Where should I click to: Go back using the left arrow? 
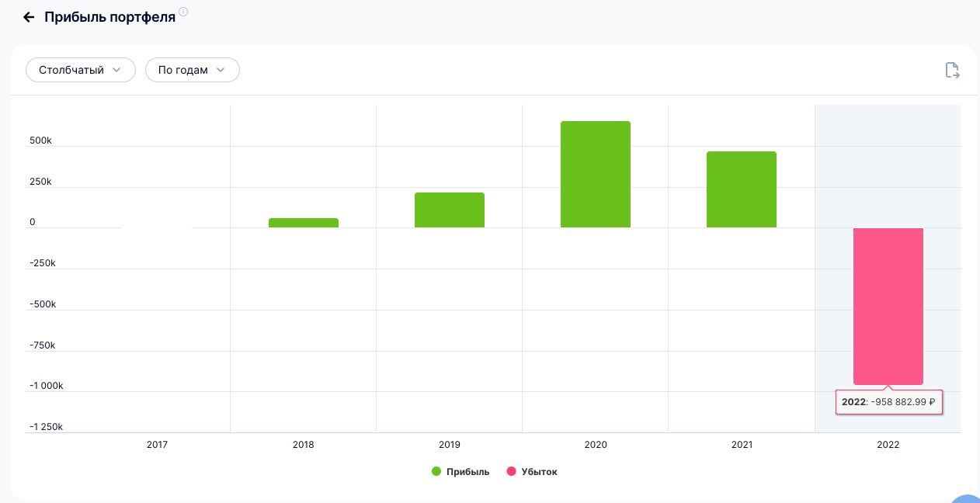click(x=29, y=17)
